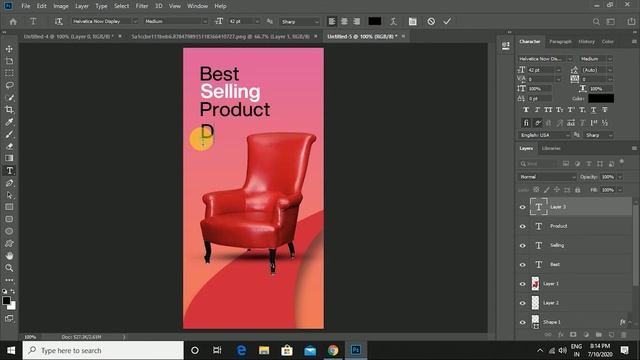Open the Create Warped Text option
640x360 pixels.
click(x=393, y=21)
